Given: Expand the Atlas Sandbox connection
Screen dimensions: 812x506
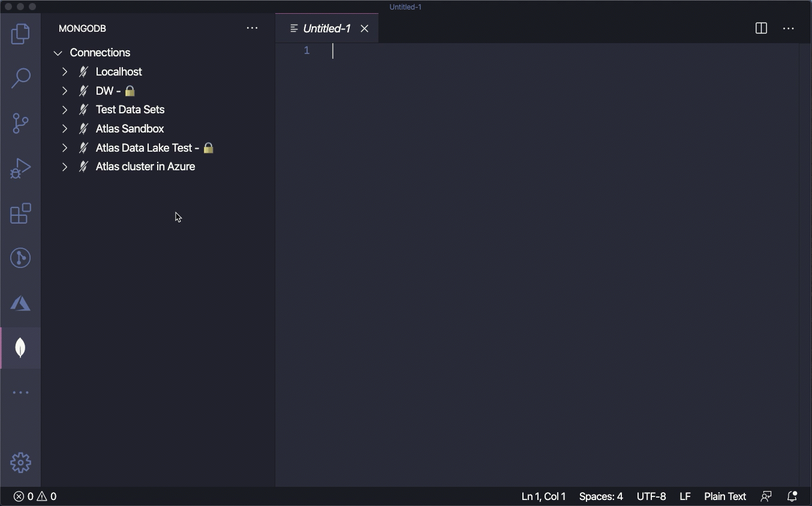Looking at the screenshot, I should coord(65,129).
